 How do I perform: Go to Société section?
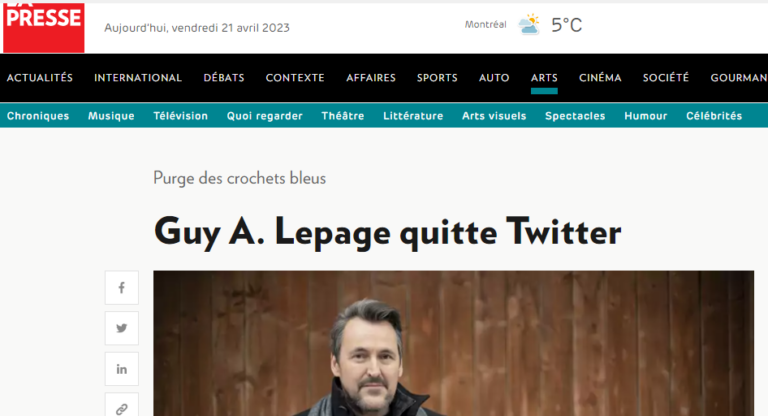[666, 78]
